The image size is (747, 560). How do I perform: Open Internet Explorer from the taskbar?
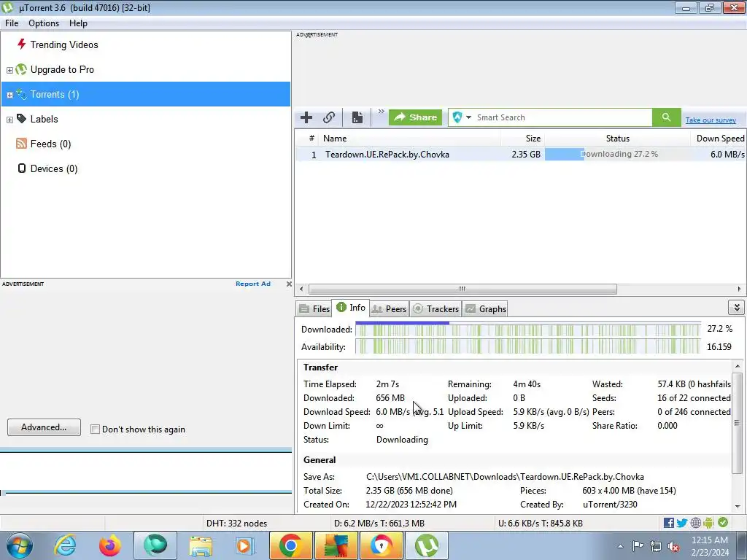click(65, 545)
